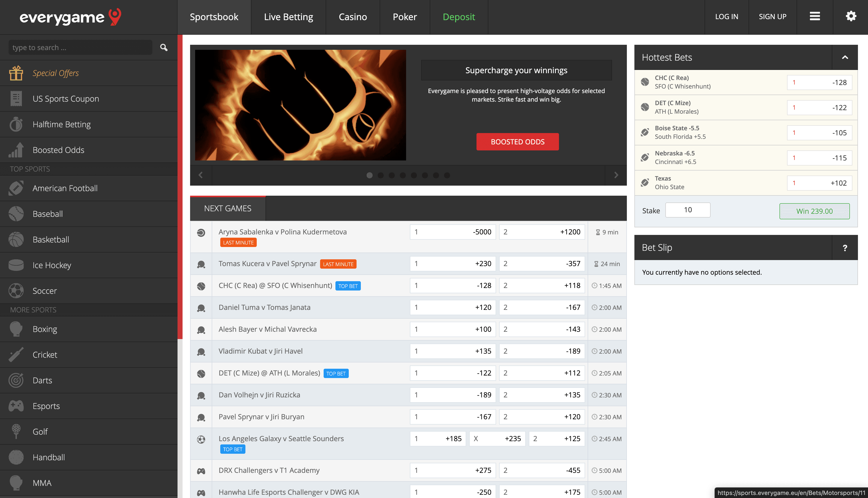Screen dimensions: 868x498
Task: Click the Boxing glove icon
Action: pyautogui.click(x=16, y=329)
